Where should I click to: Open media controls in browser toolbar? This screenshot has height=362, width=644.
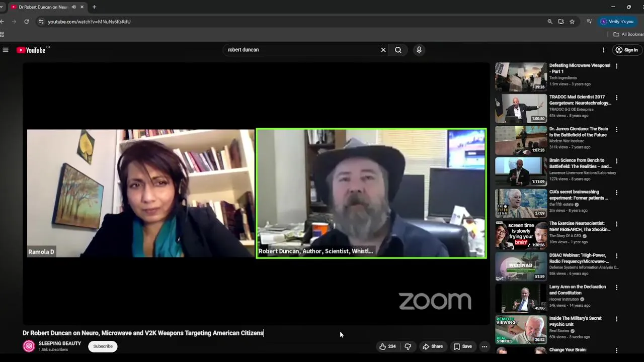(589, 22)
